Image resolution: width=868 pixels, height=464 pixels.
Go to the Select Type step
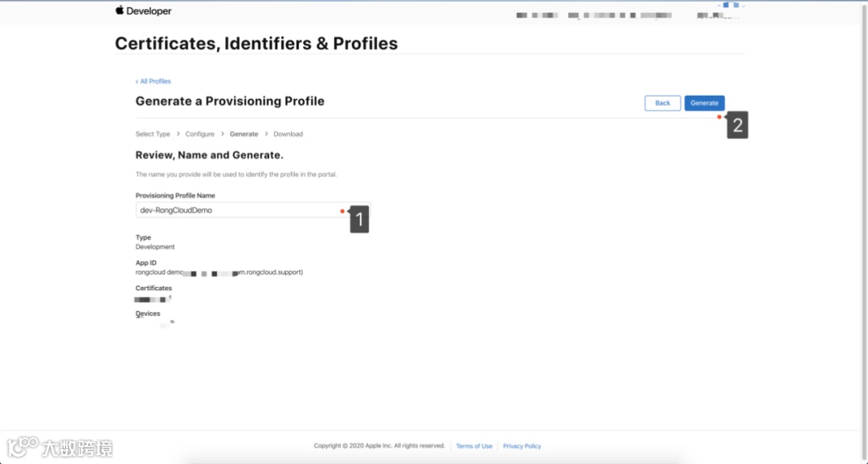click(x=153, y=134)
